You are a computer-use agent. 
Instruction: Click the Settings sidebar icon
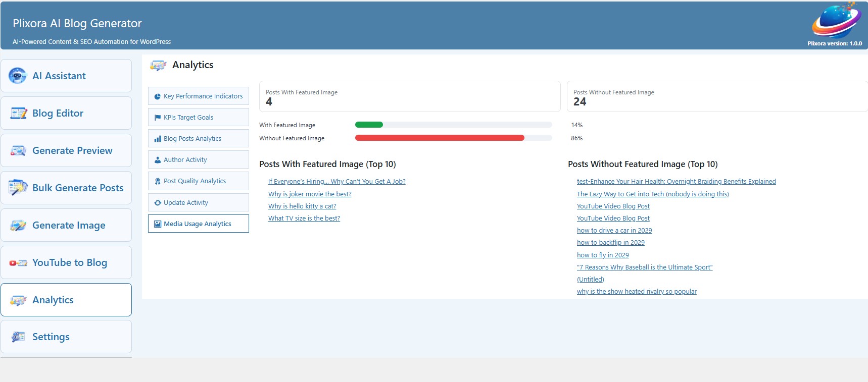pyautogui.click(x=19, y=337)
